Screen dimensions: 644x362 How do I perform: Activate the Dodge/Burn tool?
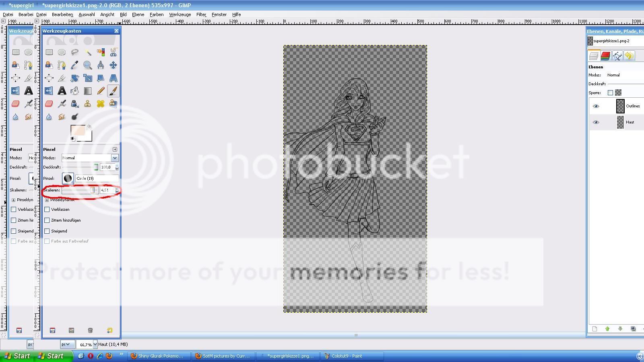[75, 117]
